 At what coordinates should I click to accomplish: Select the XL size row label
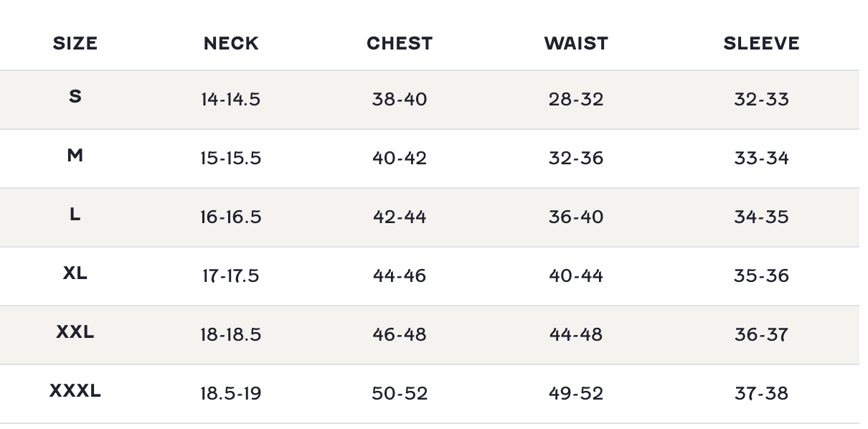(75, 273)
